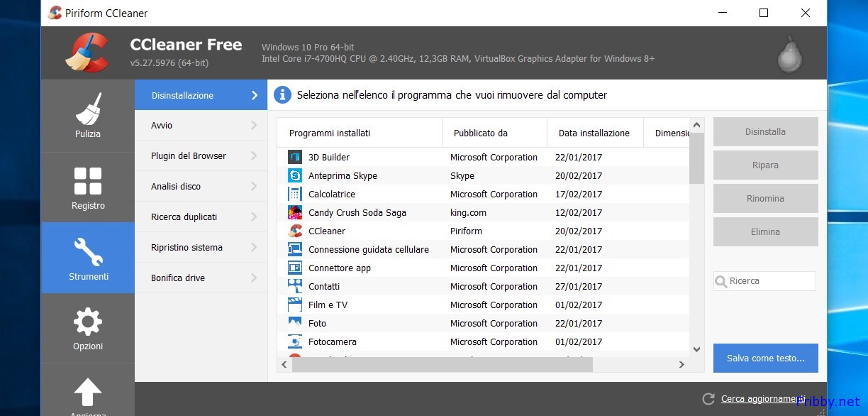This screenshot has width=868, height=416.
Task: Select the Connessione guidata cellulare row name
Action: click(x=369, y=249)
